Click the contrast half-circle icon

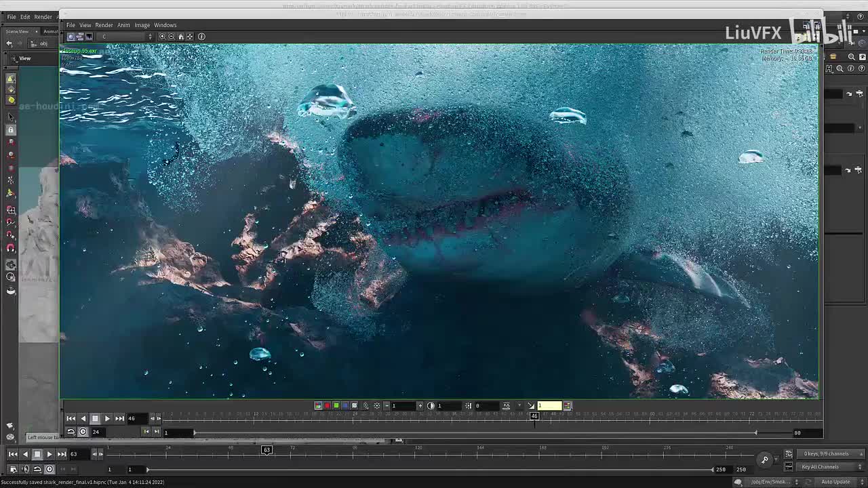[431, 406]
